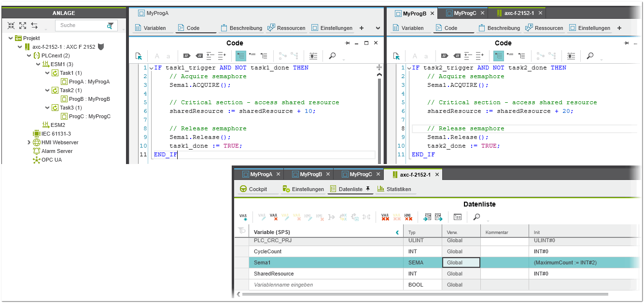Image resolution: width=644 pixels, height=303 pixels.
Task: Click the increase-indent icon in the MyProgB code toolbar
Action: click(467, 56)
